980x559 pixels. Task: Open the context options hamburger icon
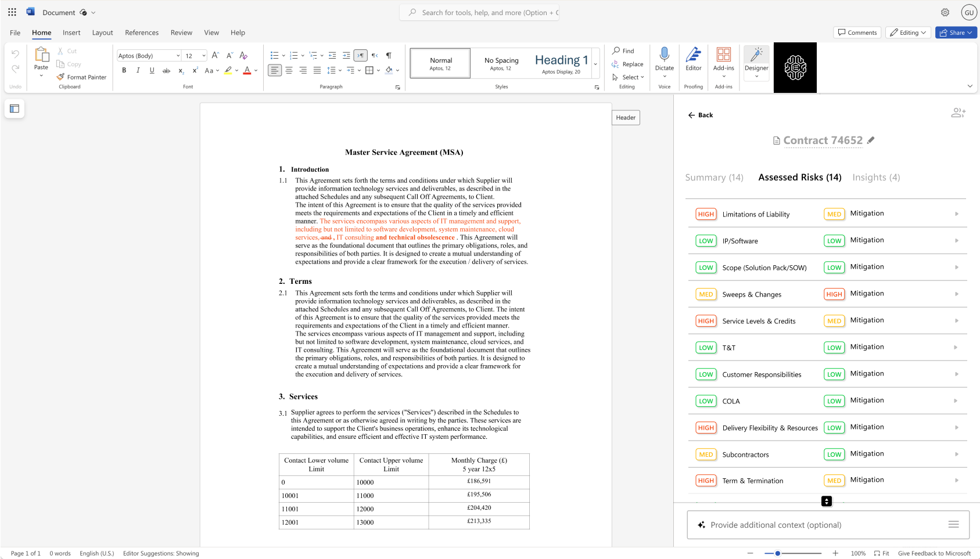[x=953, y=525]
